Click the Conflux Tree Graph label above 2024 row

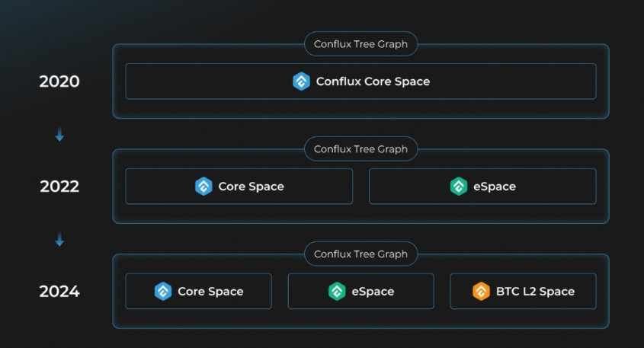pos(360,254)
